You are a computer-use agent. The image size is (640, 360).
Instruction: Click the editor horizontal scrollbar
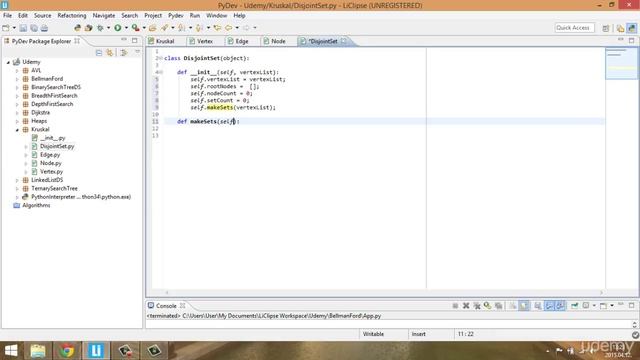click(x=384, y=292)
